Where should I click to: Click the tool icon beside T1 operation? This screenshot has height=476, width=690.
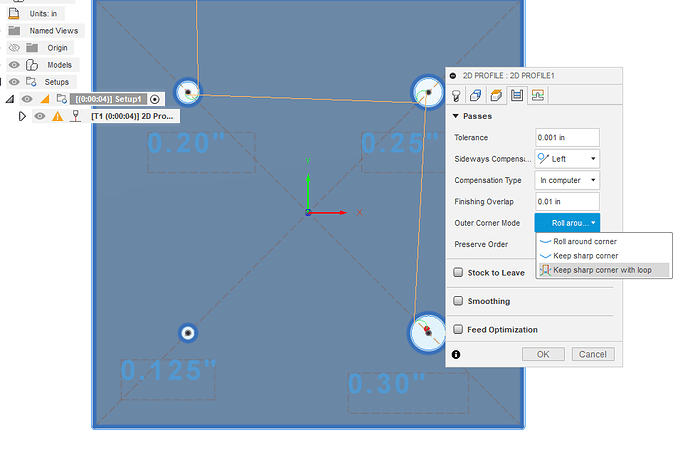tap(76, 116)
